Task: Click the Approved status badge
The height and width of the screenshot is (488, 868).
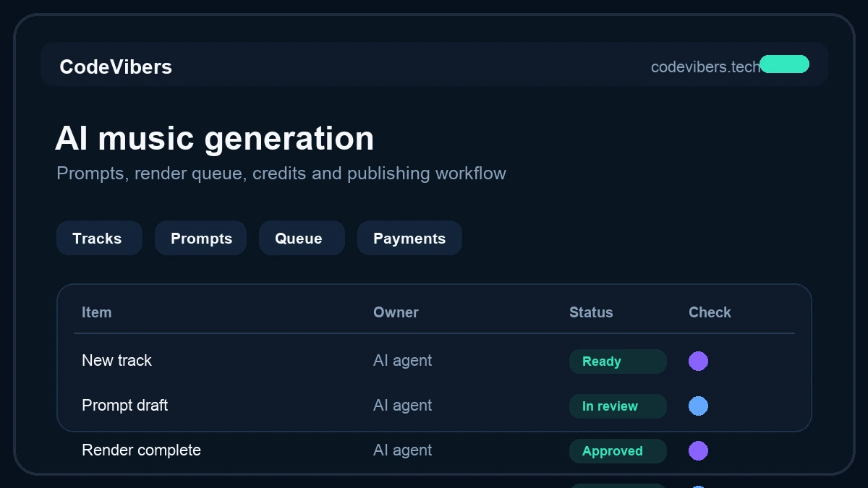Action: point(618,451)
